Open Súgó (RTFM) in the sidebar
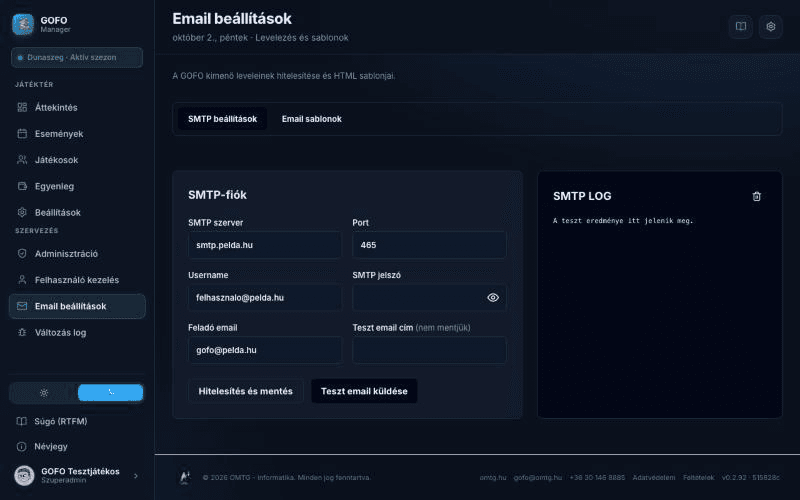The height and width of the screenshot is (500, 800). click(x=77, y=421)
